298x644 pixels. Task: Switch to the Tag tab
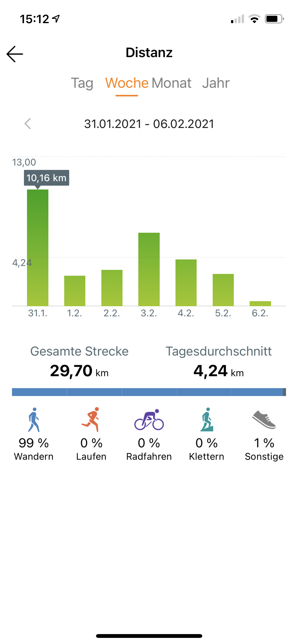(82, 83)
